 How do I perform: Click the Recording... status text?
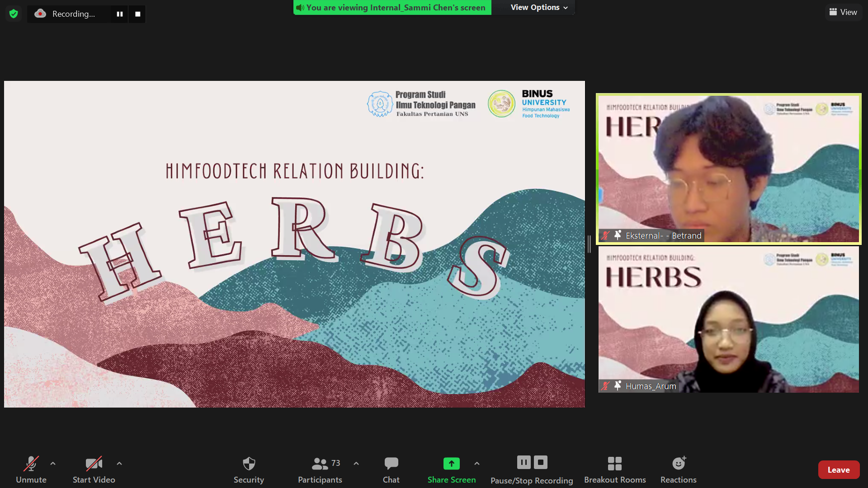click(74, 14)
